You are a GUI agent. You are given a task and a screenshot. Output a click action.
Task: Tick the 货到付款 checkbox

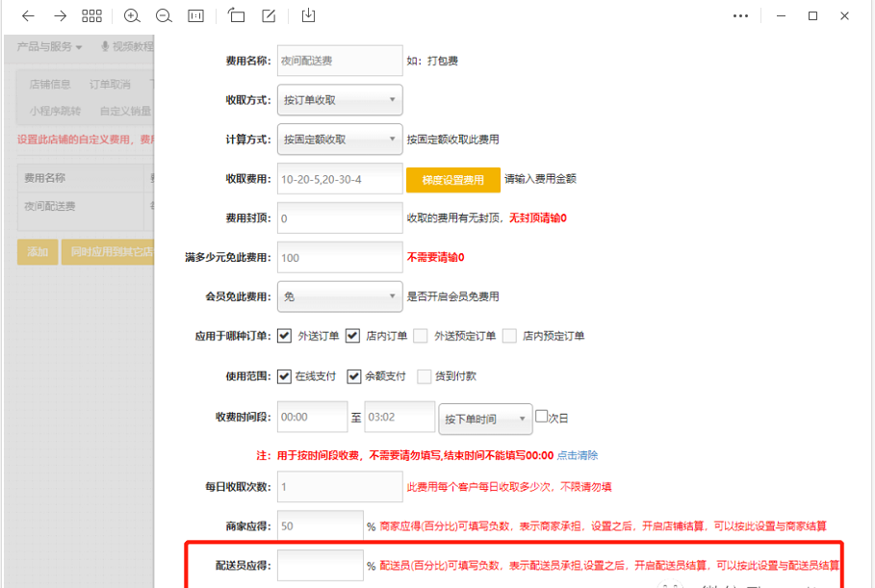point(425,376)
